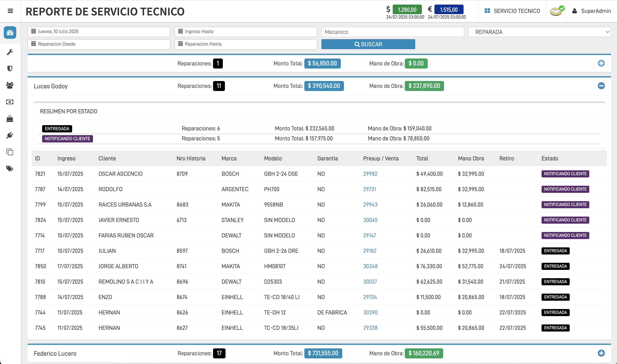Expand the first summary section with plus button

(x=601, y=63)
